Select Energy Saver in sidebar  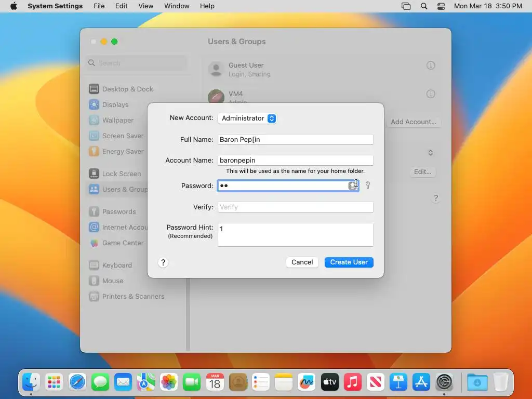(116, 151)
